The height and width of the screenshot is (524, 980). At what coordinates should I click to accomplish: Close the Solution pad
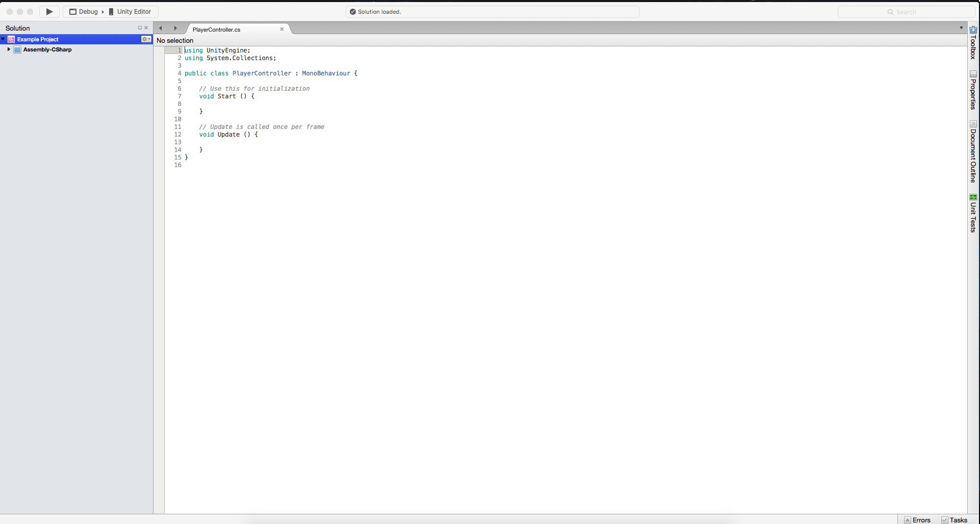(x=146, y=28)
